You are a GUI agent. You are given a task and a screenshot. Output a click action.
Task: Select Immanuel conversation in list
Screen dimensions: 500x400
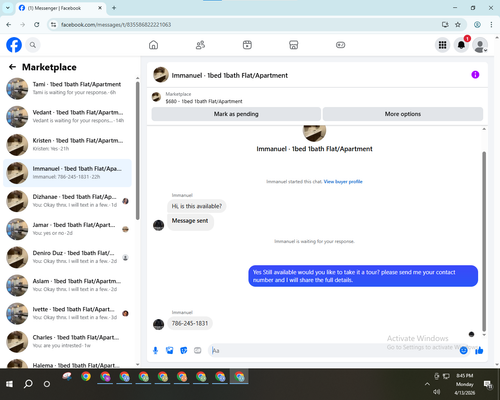67,173
